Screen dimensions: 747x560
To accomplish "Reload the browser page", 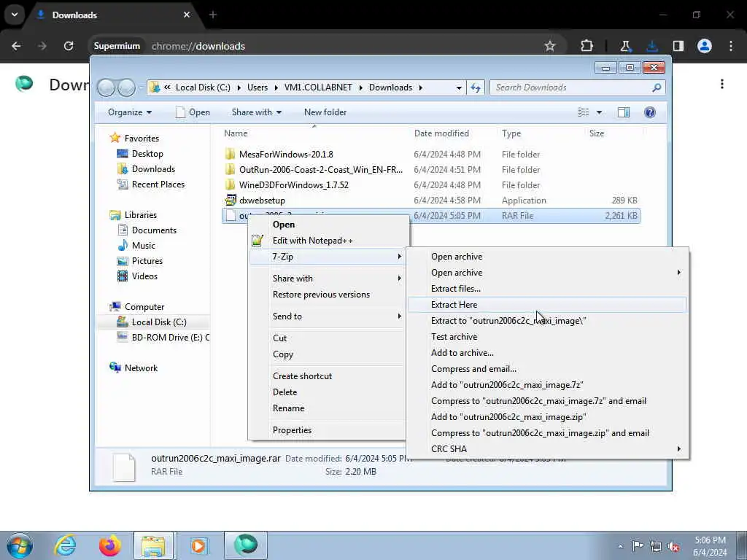I will tap(69, 46).
